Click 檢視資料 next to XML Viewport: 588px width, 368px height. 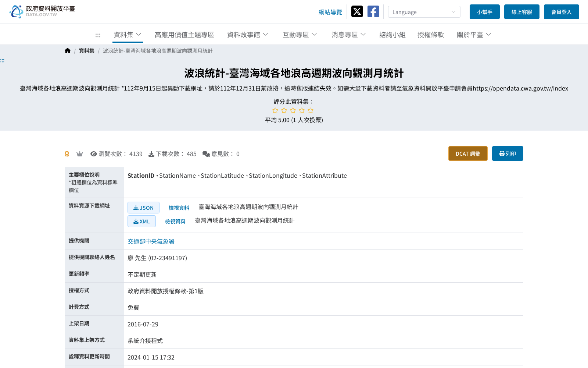(175, 222)
